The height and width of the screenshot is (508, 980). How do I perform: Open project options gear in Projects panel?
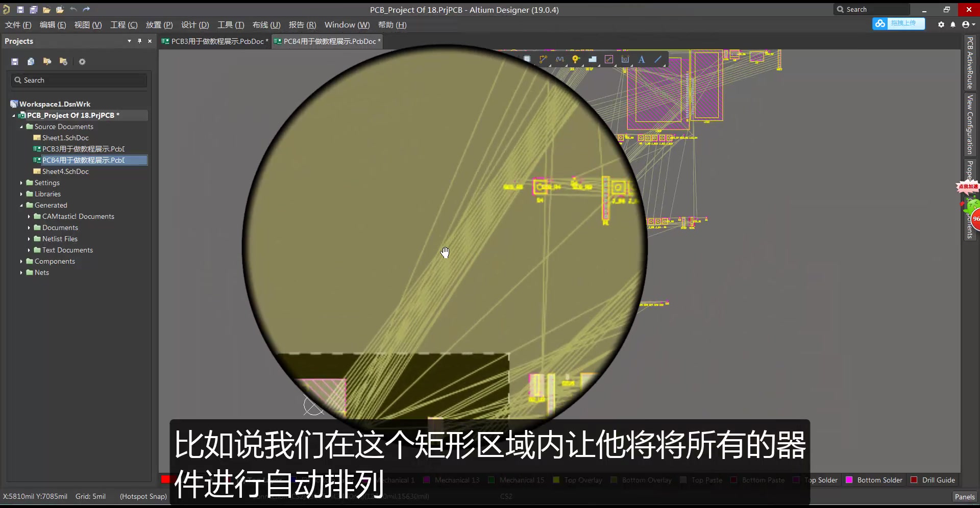click(82, 61)
